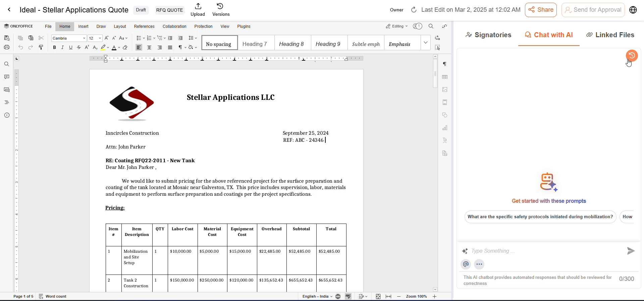
Task: Open the Change case Aa dropdown
Action: click(x=123, y=38)
